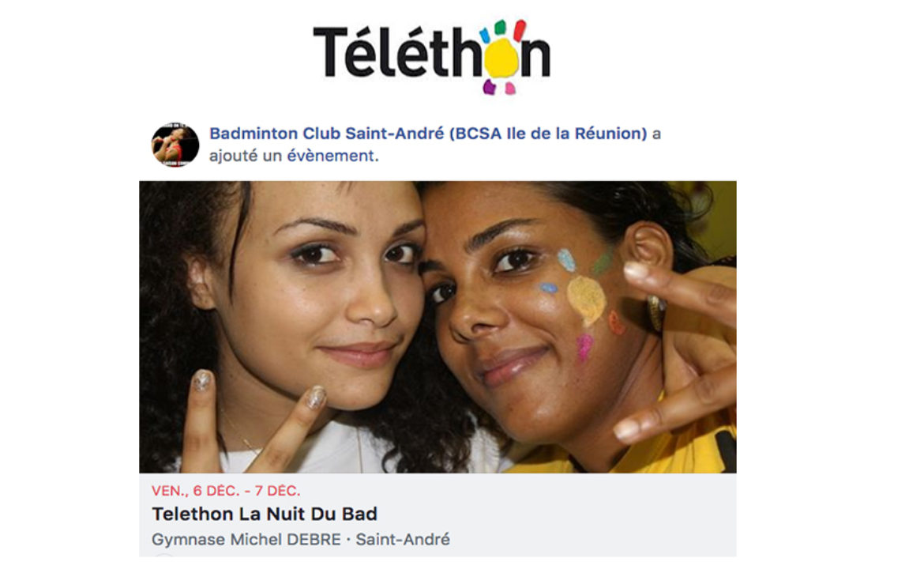
Task: Click the yellow blob in Téléthon logo
Action: [501, 58]
